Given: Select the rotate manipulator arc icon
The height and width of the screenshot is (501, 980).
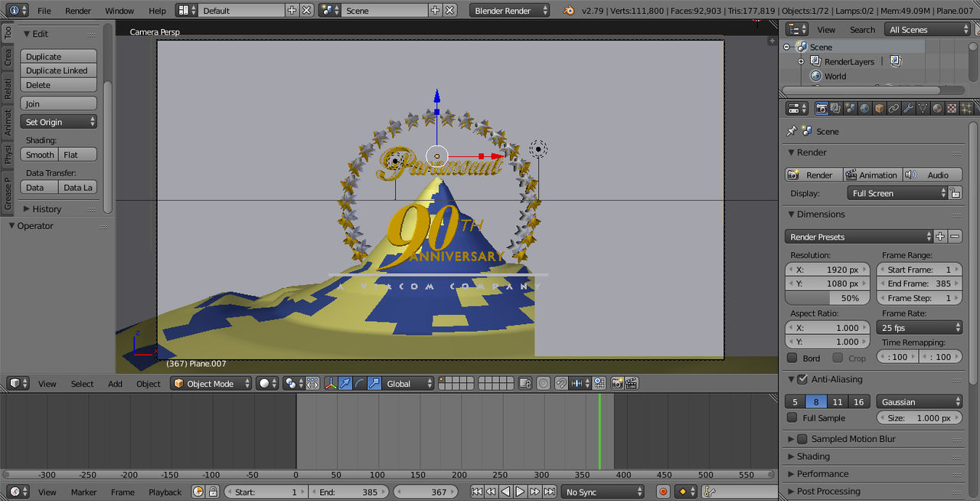Looking at the screenshot, I should (x=360, y=384).
